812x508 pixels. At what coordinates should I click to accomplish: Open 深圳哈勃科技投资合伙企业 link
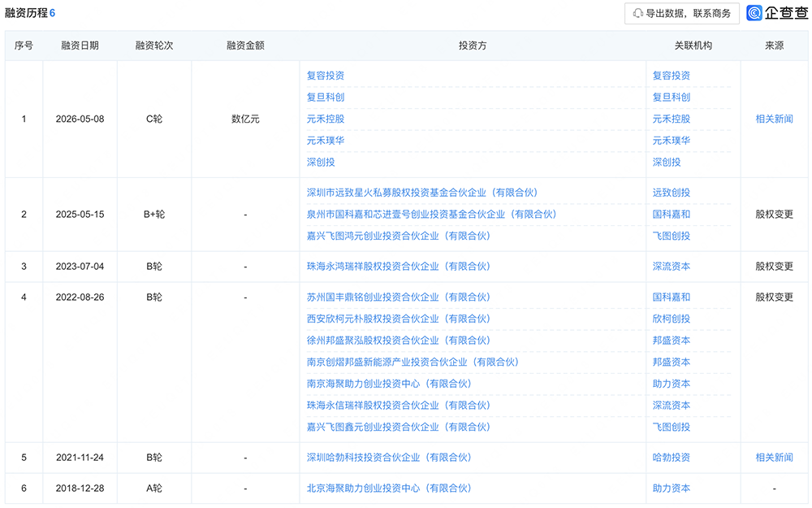pos(389,458)
